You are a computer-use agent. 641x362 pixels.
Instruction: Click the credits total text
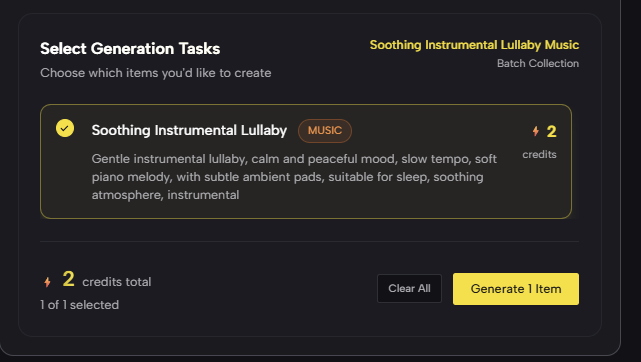[x=117, y=282]
